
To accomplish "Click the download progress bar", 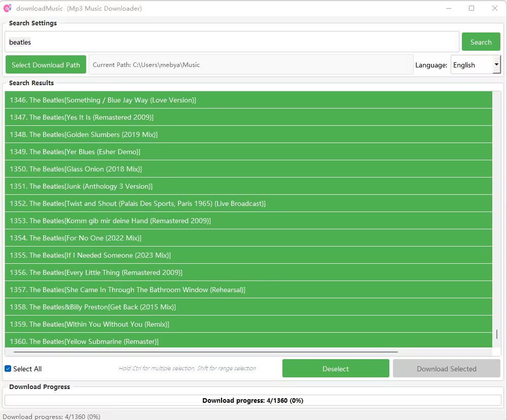I will (x=252, y=400).
